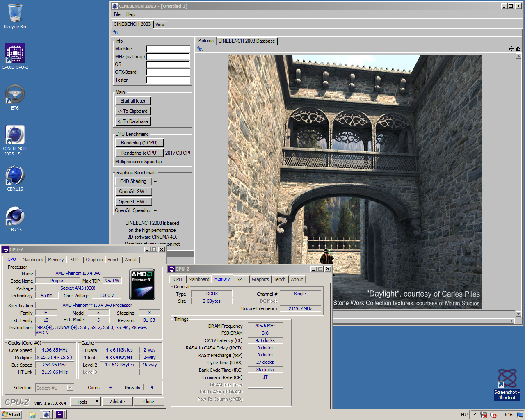Switch to the View tab in CINEBENCH
The image size is (525, 420).
[x=160, y=25]
